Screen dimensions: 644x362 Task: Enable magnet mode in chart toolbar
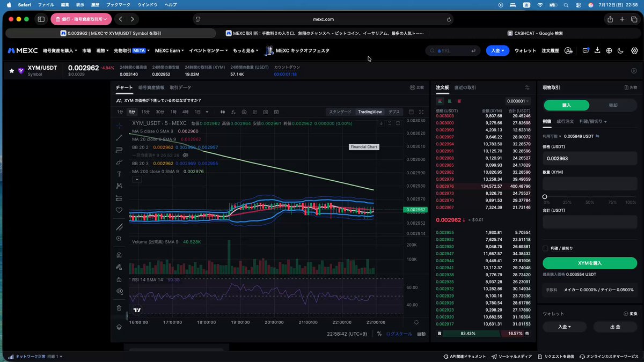pos(119,255)
